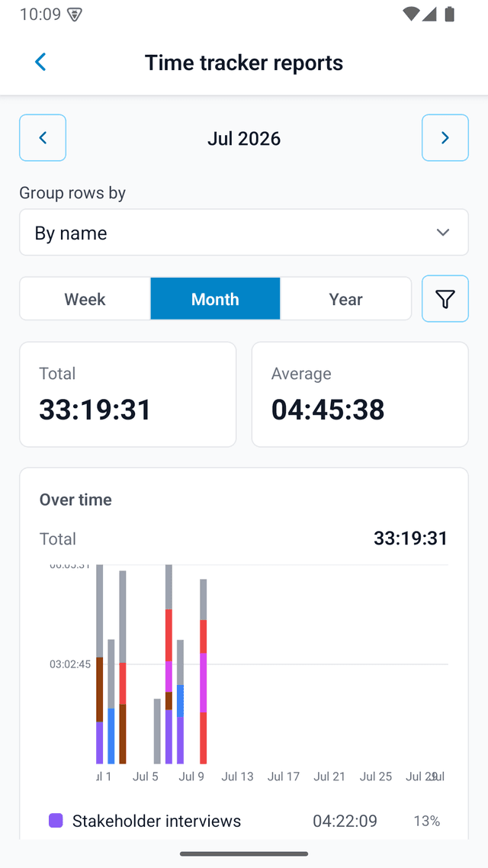Screen dimensions: 488x868
Task: Open the filter options
Action: coord(445,299)
